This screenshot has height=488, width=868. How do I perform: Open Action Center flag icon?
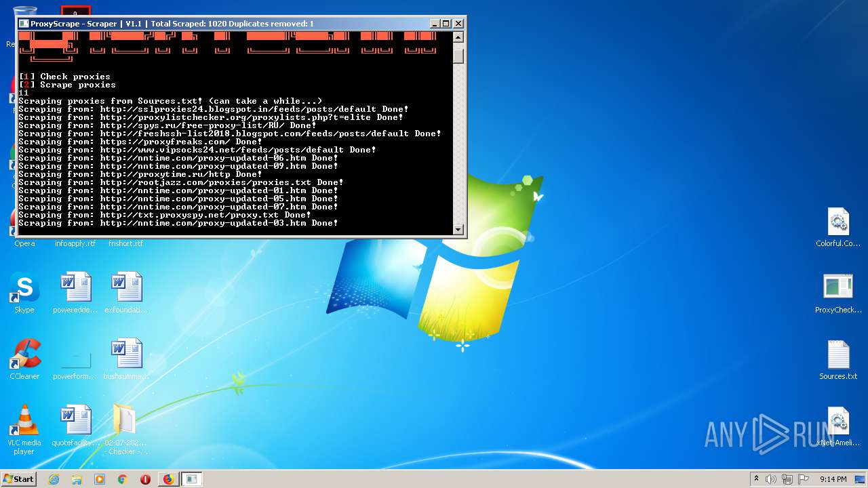coord(804,479)
